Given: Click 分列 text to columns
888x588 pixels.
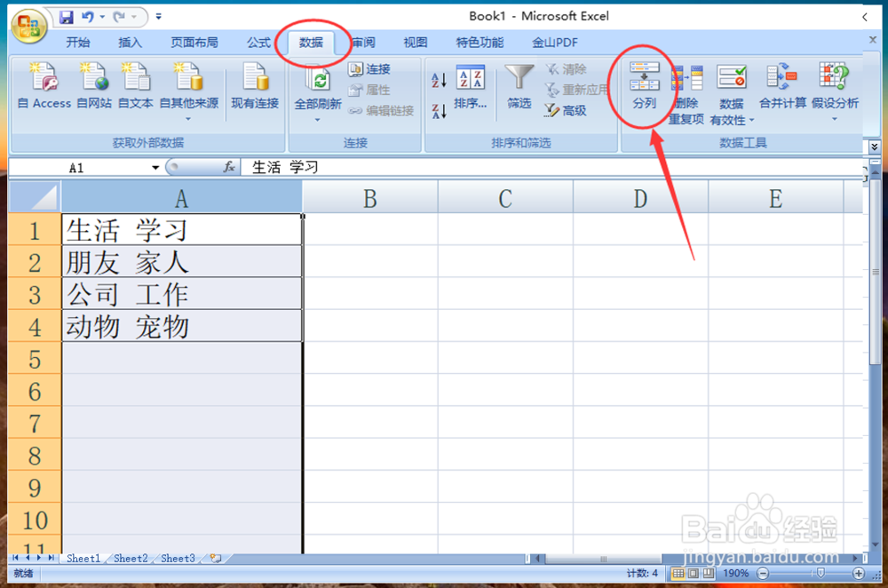Looking at the screenshot, I should click(x=644, y=86).
